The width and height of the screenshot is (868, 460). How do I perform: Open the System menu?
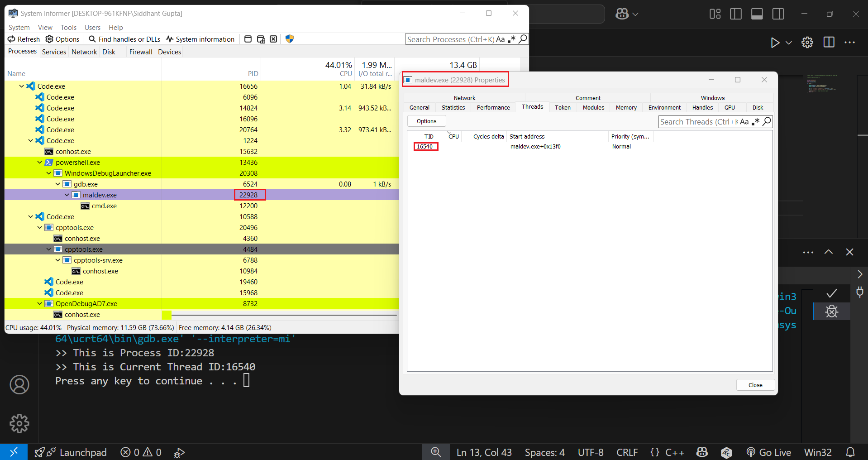tap(19, 28)
